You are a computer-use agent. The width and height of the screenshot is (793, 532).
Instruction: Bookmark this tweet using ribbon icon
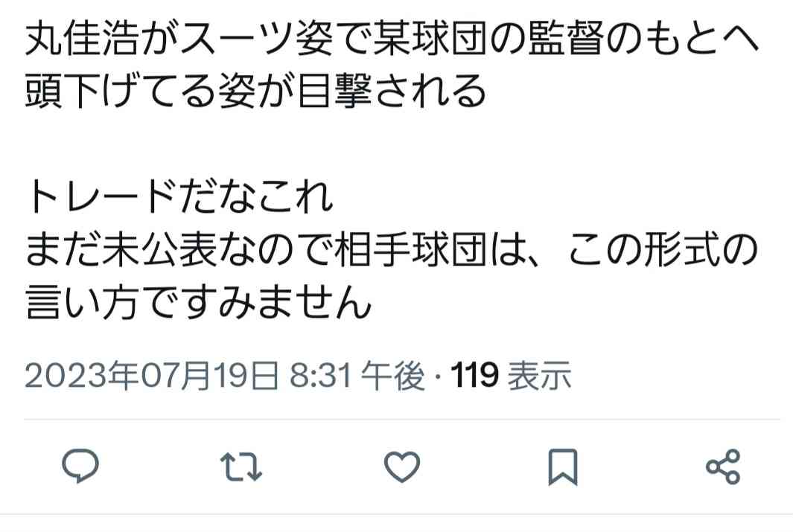click(x=562, y=467)
